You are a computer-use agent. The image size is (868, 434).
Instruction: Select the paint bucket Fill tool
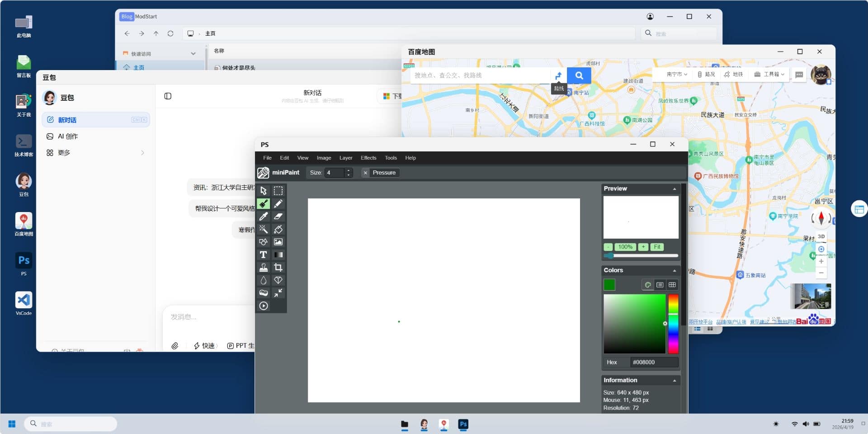(x=278, y=229)
